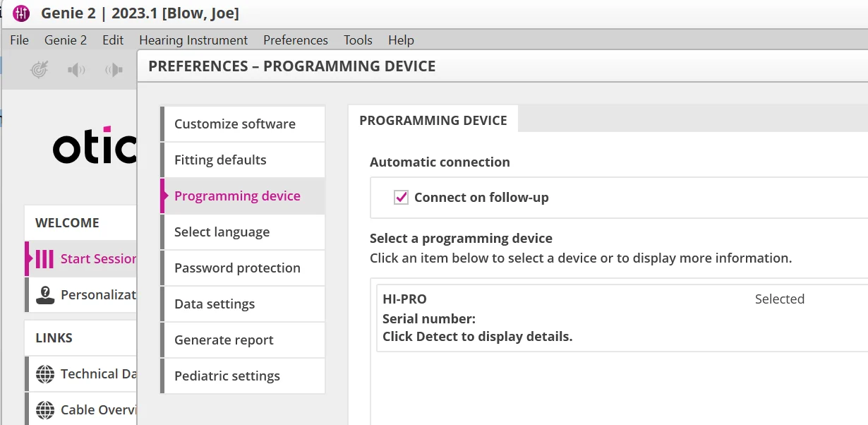This screenshot has width=868, height=425.
Task: Click the 'Automatic connection' heading
Action: 440,162
